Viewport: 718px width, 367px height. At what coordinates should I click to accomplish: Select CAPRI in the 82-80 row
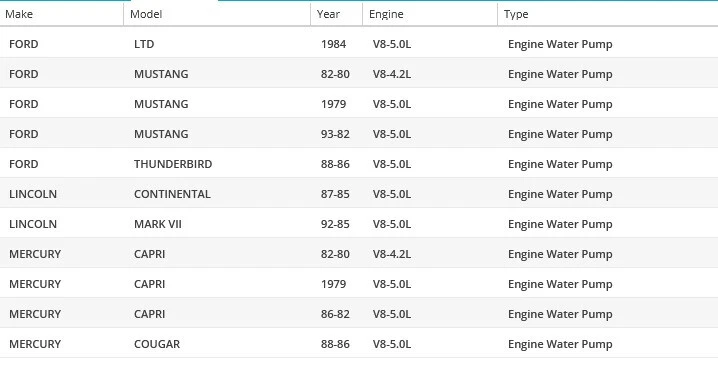(149, 254)
